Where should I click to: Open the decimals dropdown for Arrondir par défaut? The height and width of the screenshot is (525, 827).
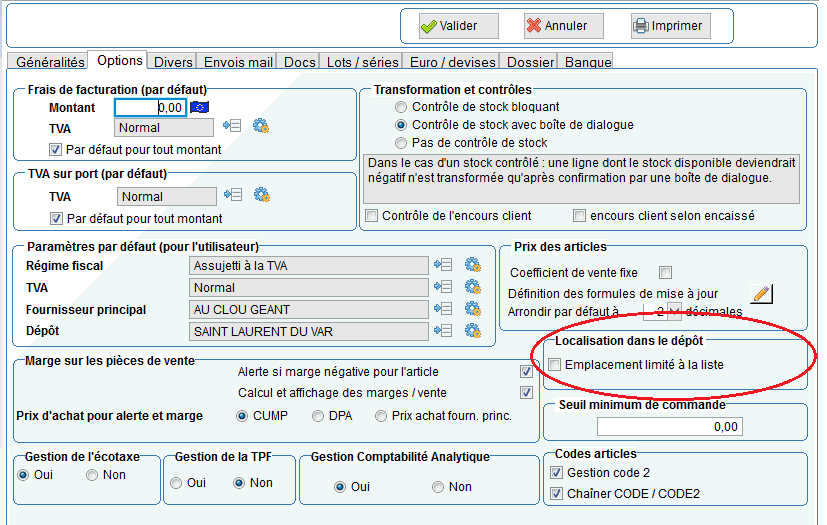(674, 312)
